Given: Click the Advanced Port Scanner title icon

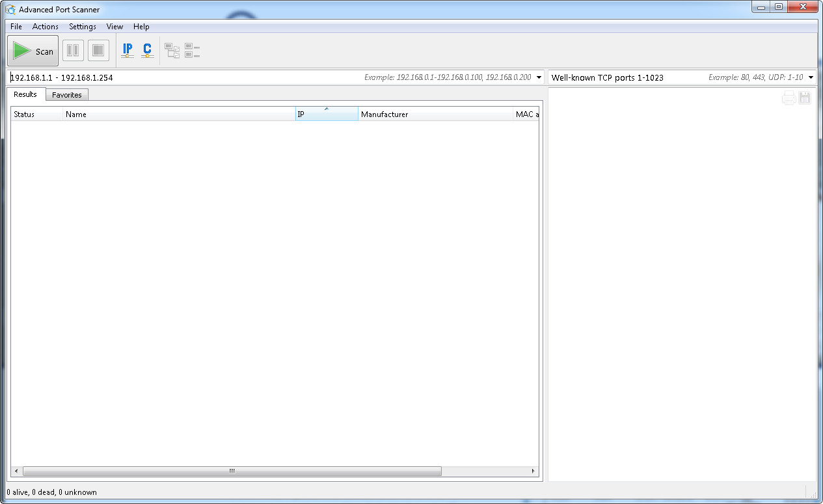Looking at the screenshot, I should pyautogui.click(x=10, y=9).
